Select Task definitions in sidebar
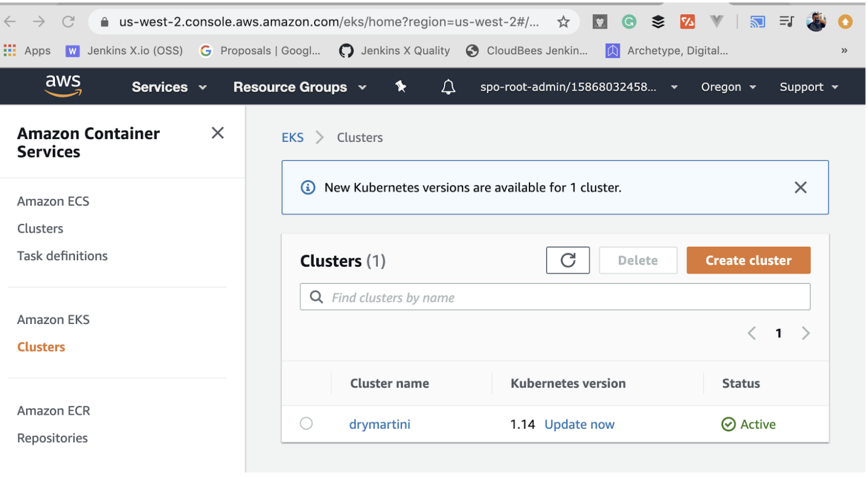 (x=62, y=256)
